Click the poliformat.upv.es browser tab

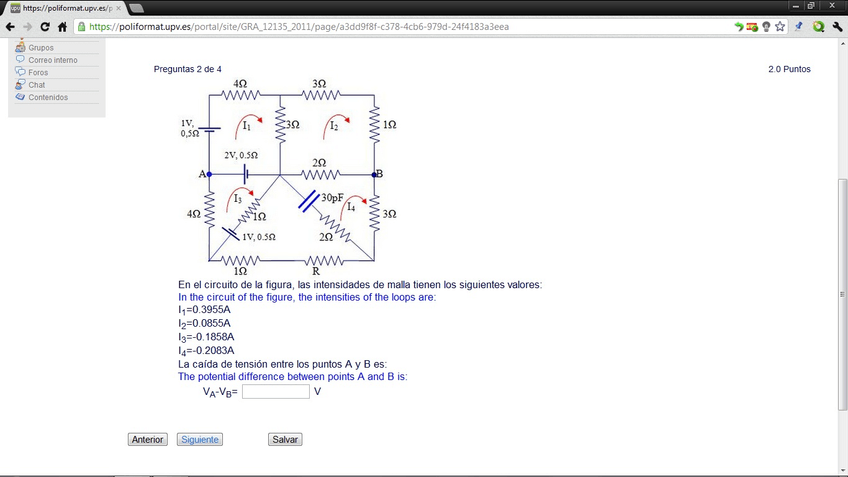tap(65, 7)
